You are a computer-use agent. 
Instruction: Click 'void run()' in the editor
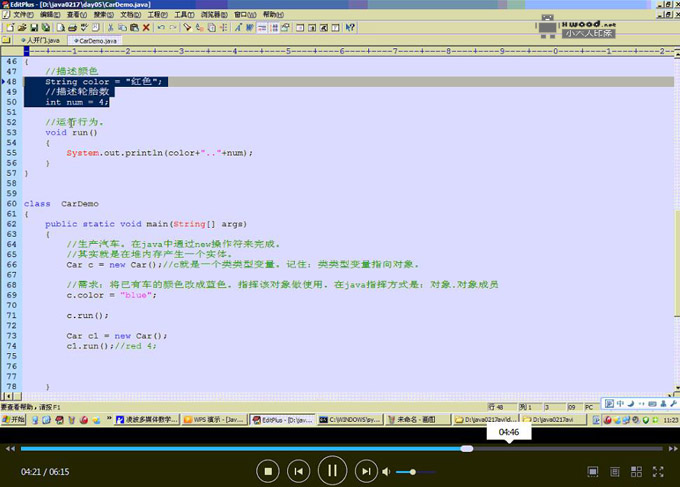72,133
